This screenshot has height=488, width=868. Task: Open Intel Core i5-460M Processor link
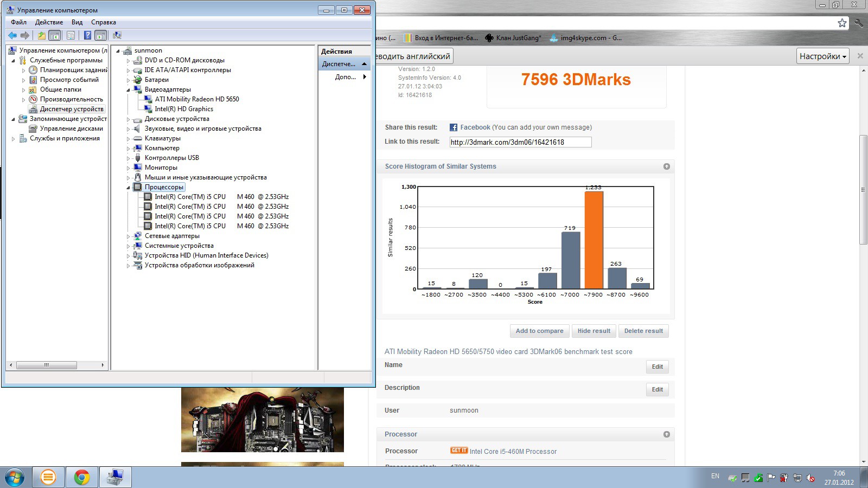513,452
